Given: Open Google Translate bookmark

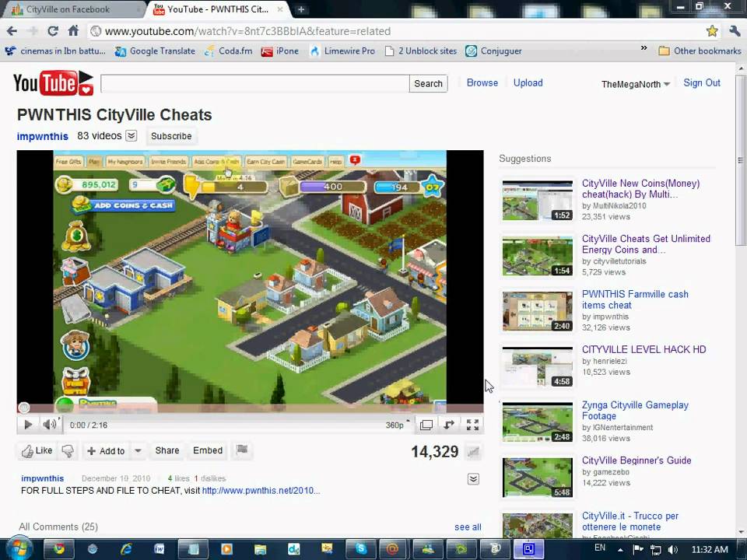Looking at the screenshot, I should [x=156, y=51].
